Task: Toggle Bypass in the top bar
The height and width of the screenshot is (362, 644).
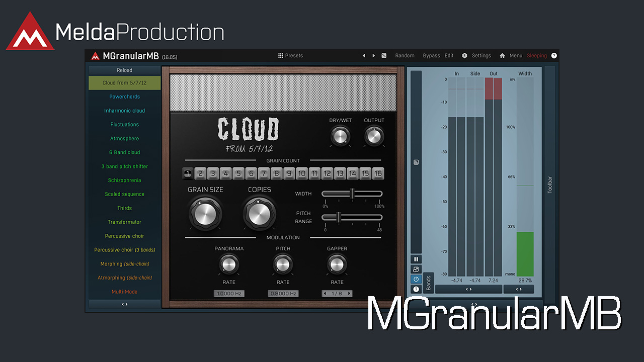Action: point(431,56)
